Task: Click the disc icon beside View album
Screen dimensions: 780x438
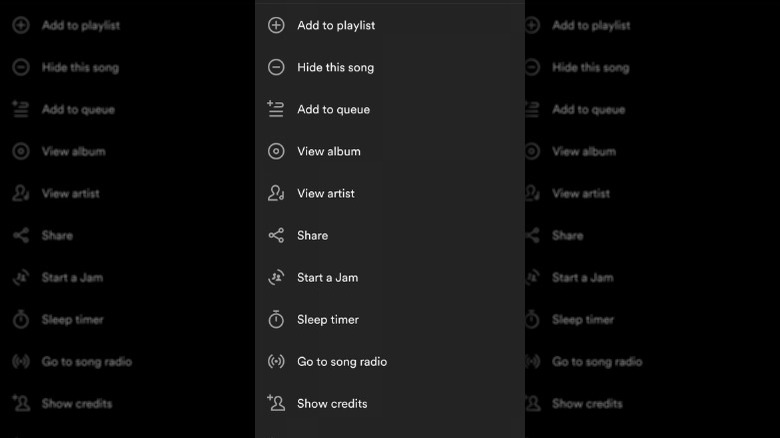Action: [x=276, y=151]
